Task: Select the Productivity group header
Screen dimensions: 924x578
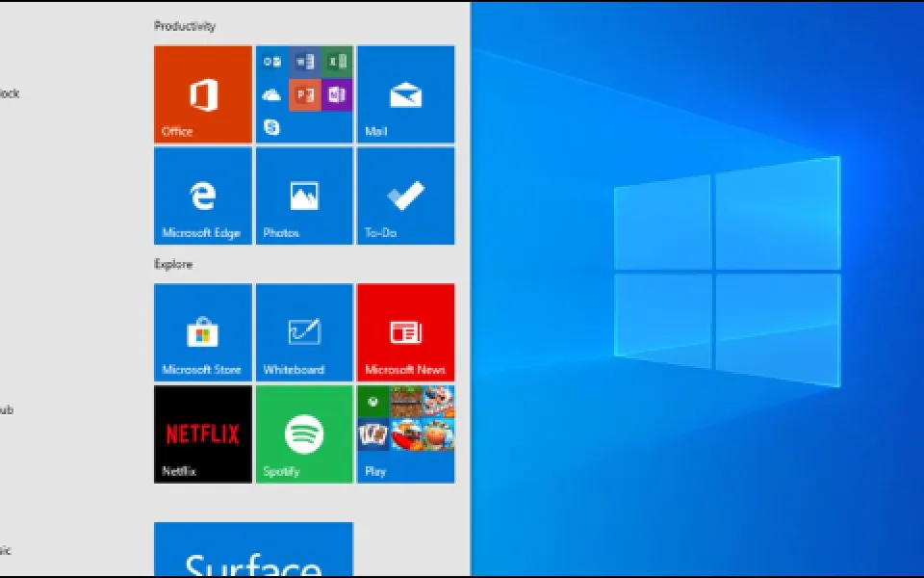Action: 185,26
